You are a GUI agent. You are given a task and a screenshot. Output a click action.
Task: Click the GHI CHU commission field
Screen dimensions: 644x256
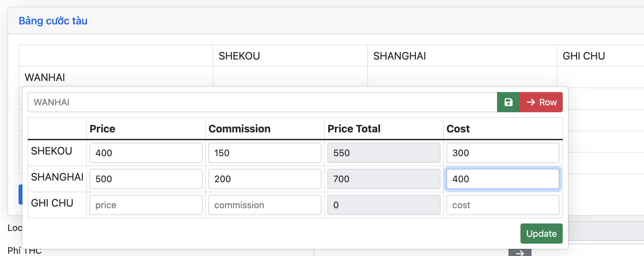tap(265, 205)
